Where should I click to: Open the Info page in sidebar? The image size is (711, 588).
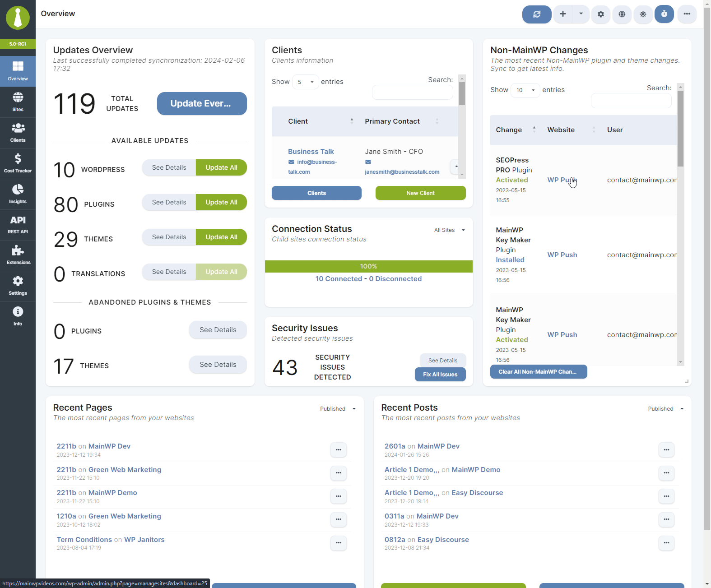pyautogui.click(x=18, y=316)
